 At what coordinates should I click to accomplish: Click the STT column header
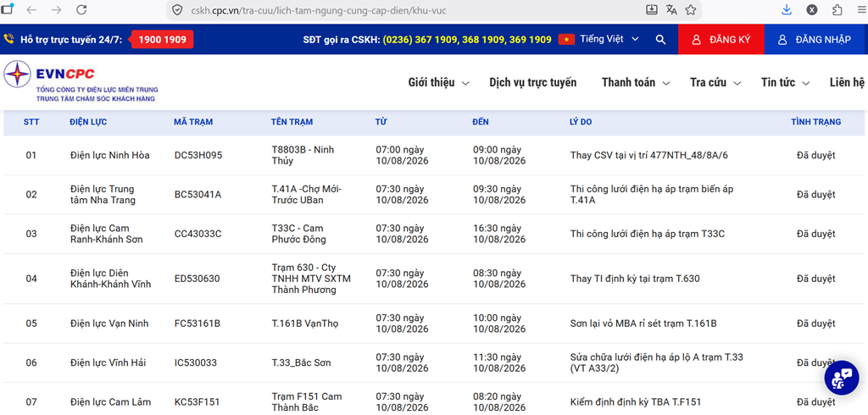tap(31, 122)
